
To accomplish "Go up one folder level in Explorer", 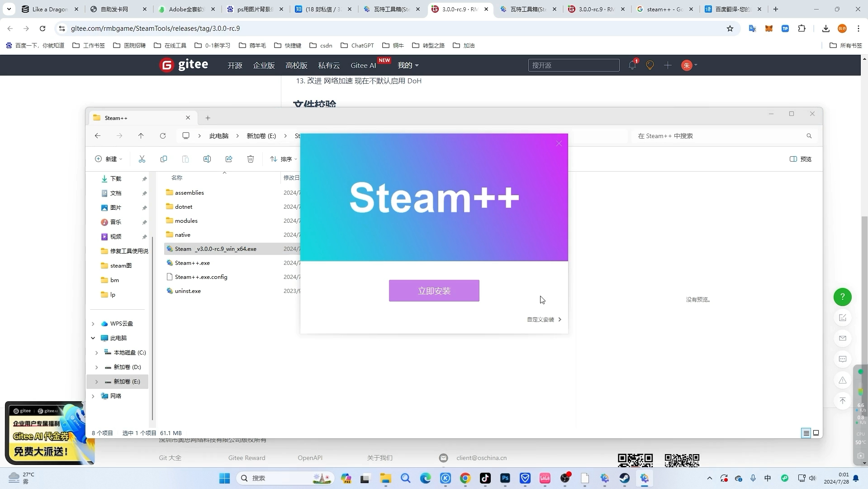I will 141,136.
